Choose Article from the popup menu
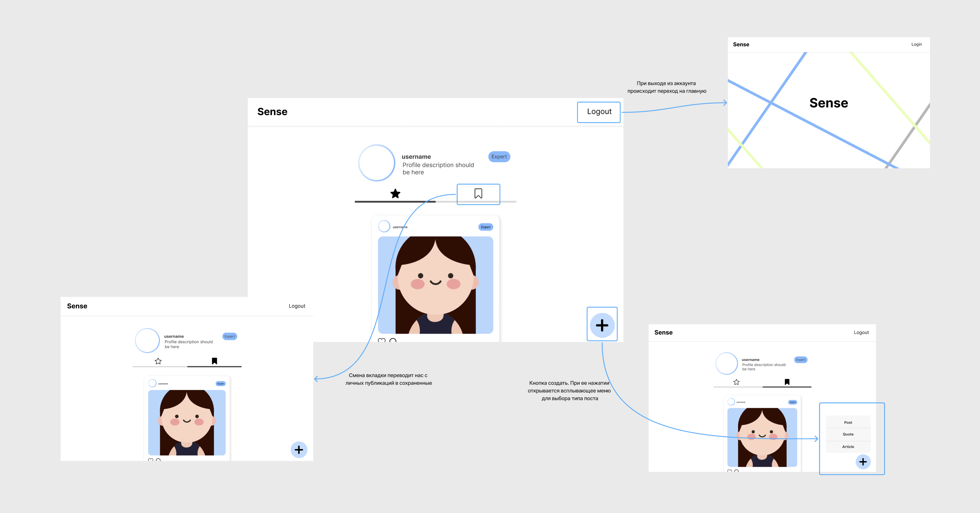The height and width of the screenshot is (513, 980). point(848,447)
